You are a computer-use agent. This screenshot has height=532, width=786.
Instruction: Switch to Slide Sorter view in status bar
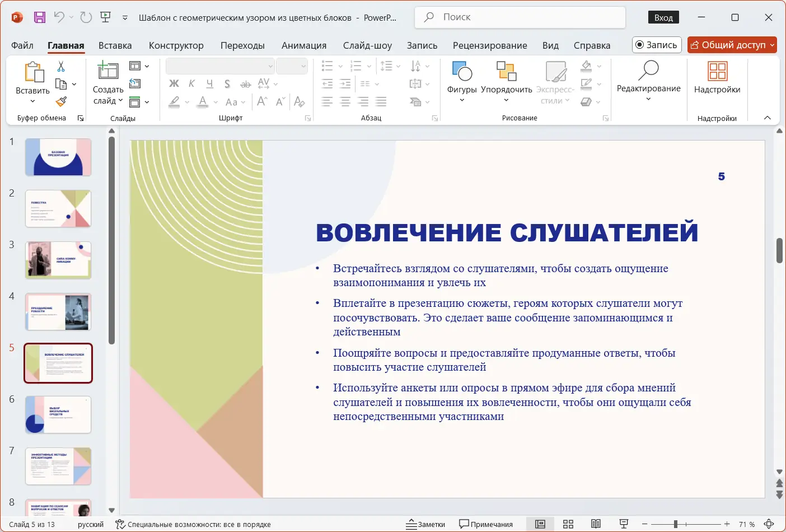[568, 524]
